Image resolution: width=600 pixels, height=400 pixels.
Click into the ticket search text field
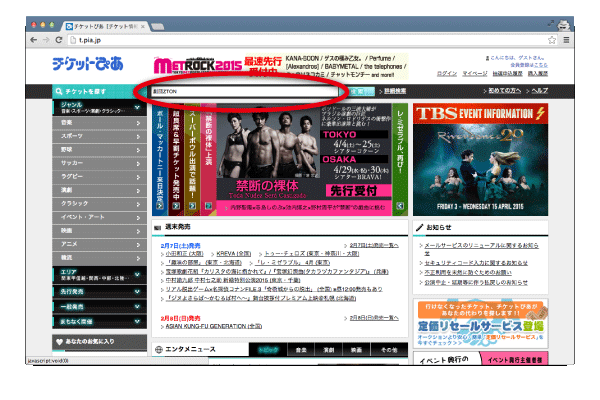[x=244, y=91]
